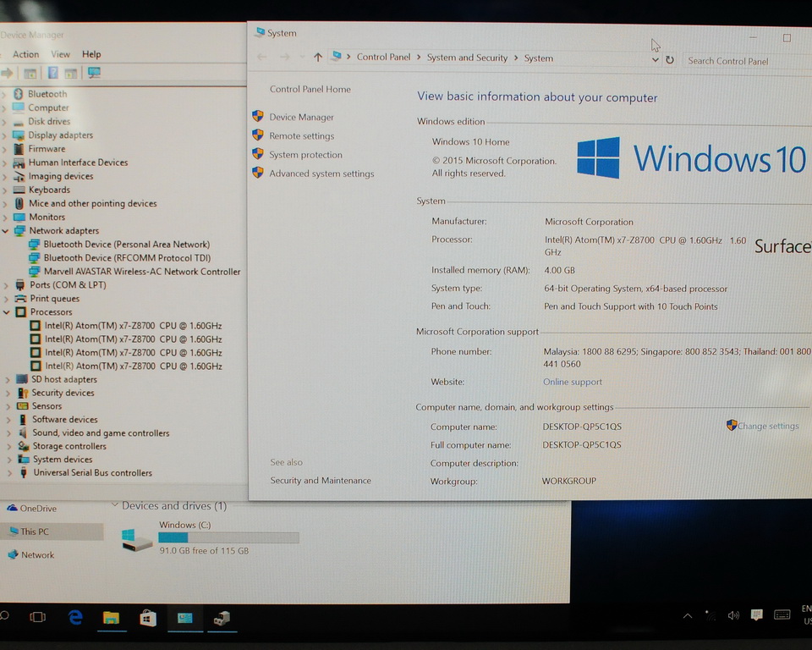Click the shield icon next to Remote settings

click(258, 135)
